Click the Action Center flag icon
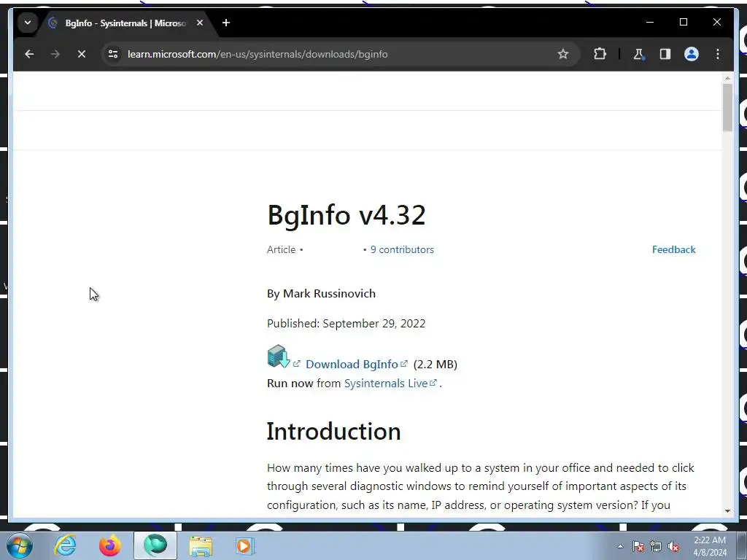The width and height of the screenshot is (747, 560). [638, 546]
